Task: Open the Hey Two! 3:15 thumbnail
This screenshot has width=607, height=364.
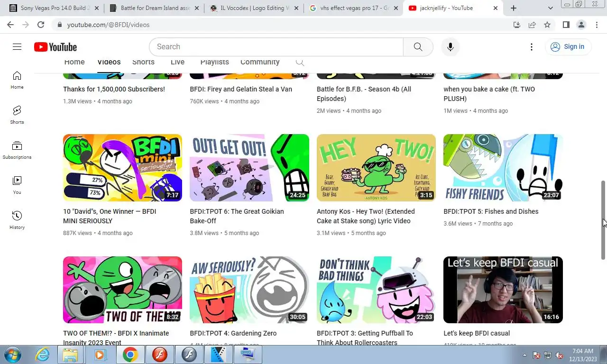Action: point(376,168)
